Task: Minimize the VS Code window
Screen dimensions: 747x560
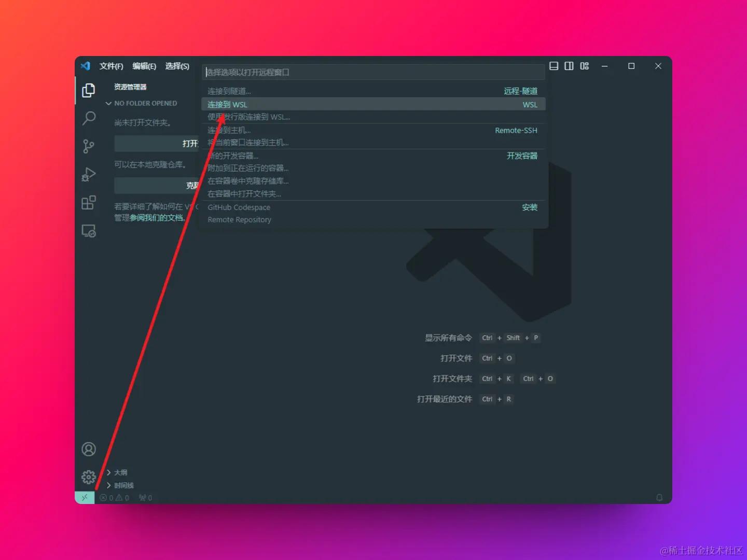Action: tap(604, 66)
